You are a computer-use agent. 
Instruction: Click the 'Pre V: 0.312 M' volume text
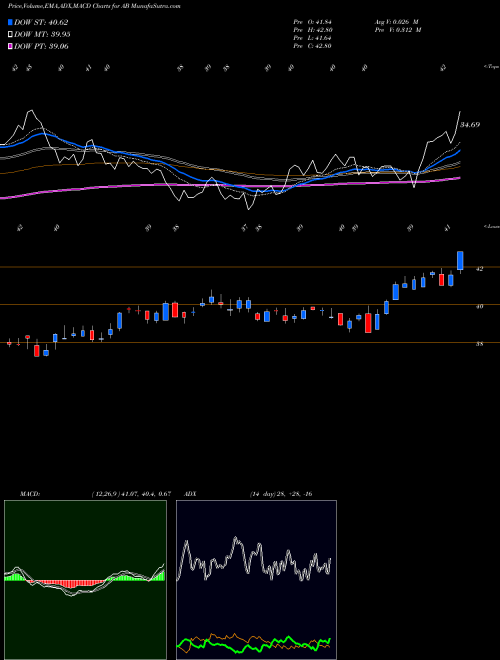coord(399,30)
